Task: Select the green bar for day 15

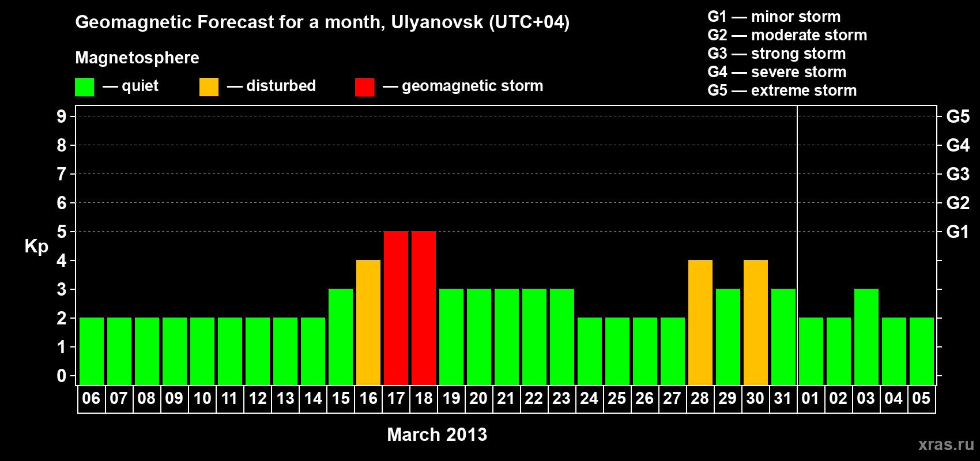Action: tap(341, 337)
